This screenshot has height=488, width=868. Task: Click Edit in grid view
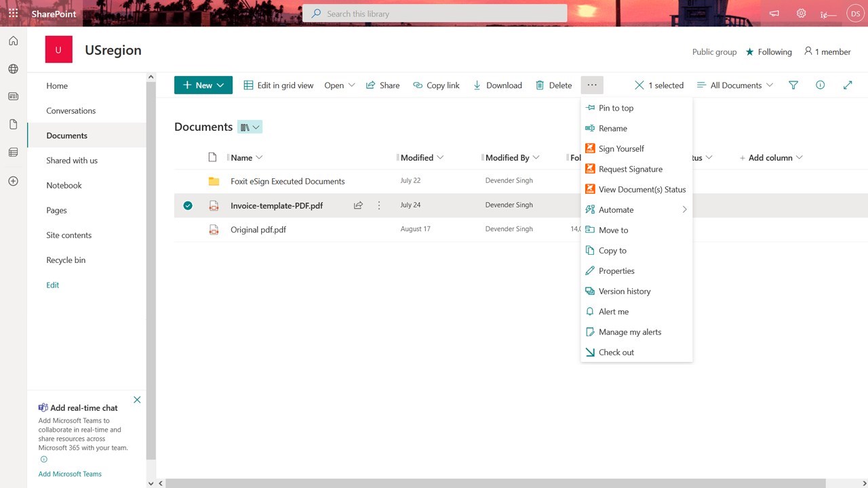(x=279, y=85)
